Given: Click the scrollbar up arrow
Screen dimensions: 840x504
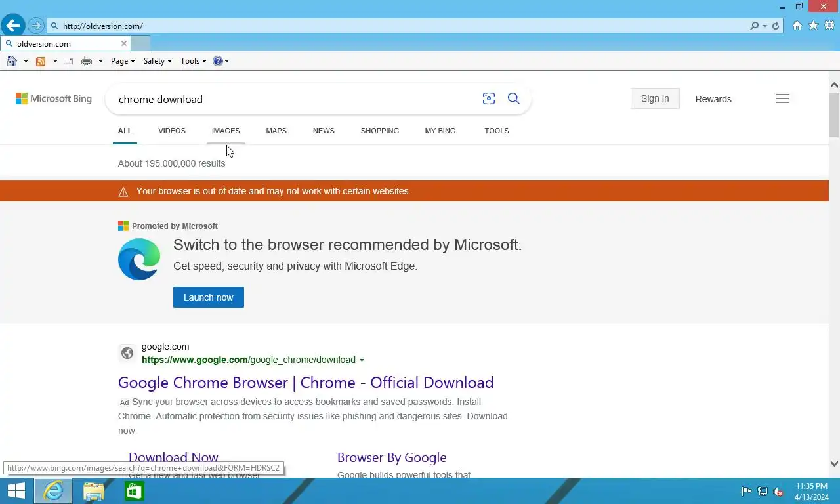Looking at the screenshot, I should 834,85.
